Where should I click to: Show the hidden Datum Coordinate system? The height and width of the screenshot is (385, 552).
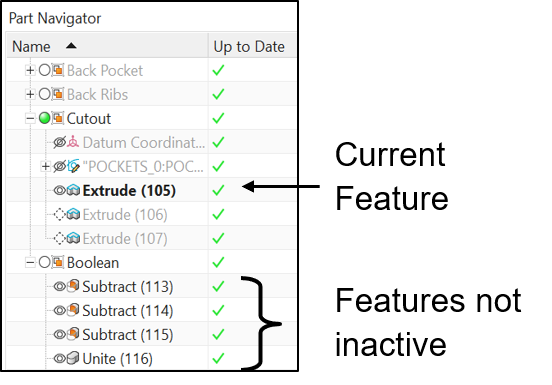[59, 142]
